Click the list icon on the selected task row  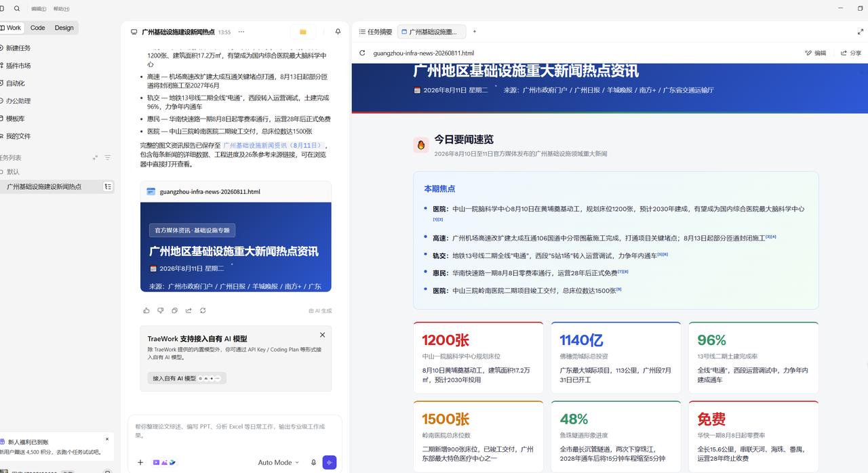pos(108,186)
